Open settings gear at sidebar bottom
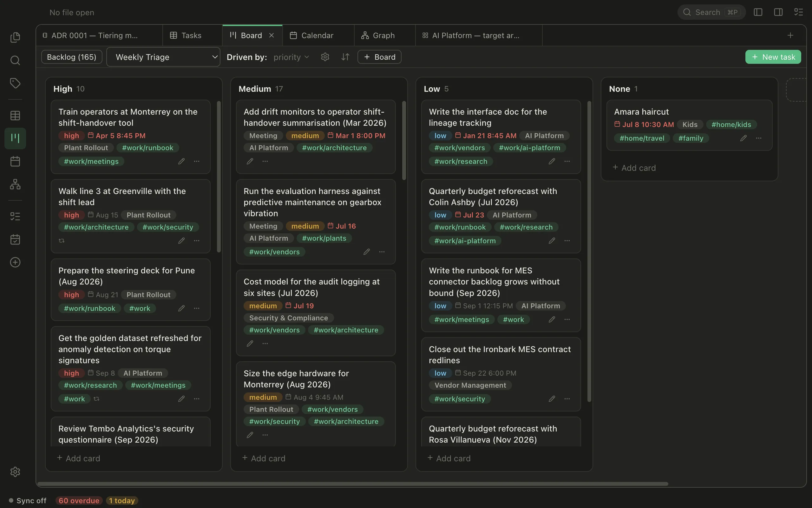This screenshot has width=812, height=508. coord(15,472)
